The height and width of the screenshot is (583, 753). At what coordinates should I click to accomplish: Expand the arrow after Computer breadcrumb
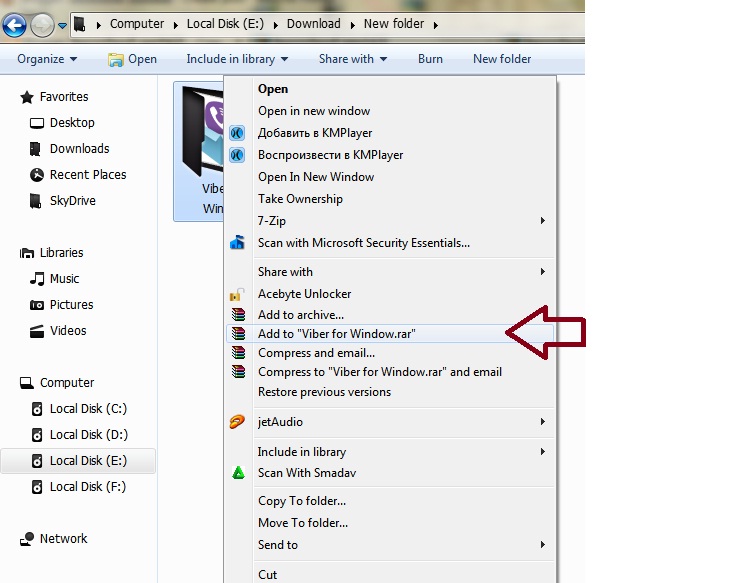click(x=176, y=25)
